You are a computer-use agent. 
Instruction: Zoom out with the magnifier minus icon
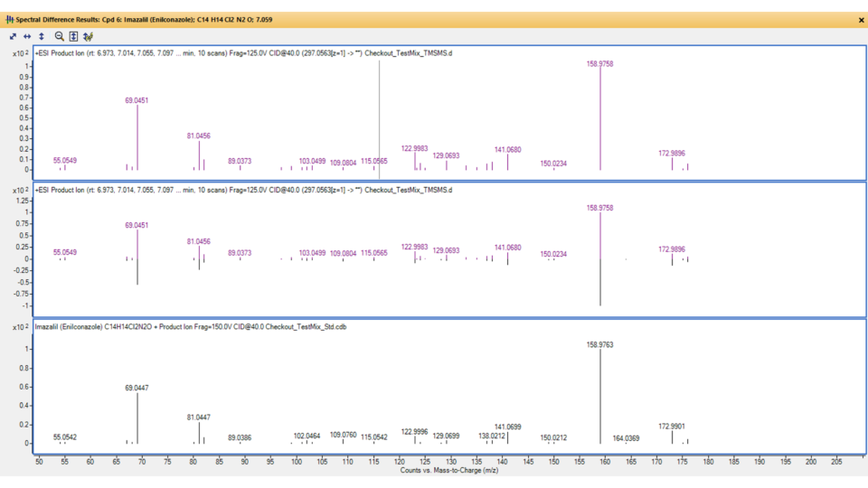tap(59, 36)
